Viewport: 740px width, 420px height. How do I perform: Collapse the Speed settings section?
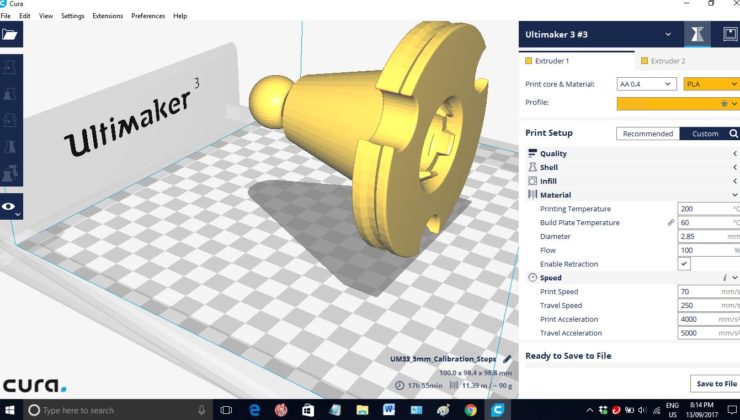735,278
